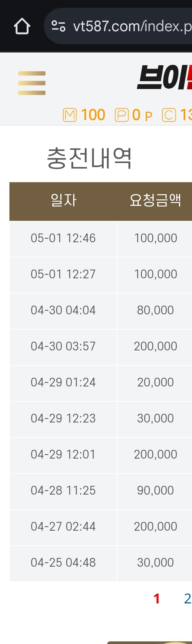
Task: Click the 충전내역 page heading
Action: tap(89, 158)
